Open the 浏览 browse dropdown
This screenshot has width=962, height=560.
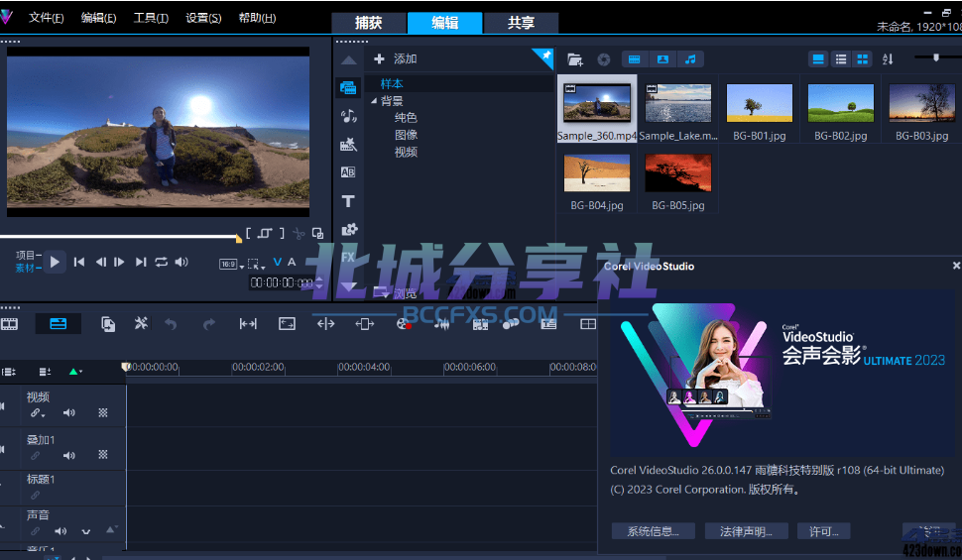click(395, 293)
